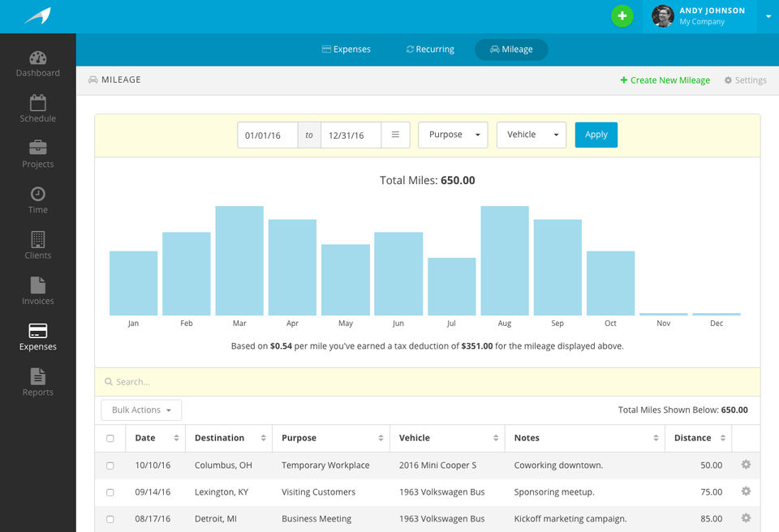This screenshot has height=532, width=779.
Task: Click the May bar in mileage chart
Action: (x=346, y=280)
